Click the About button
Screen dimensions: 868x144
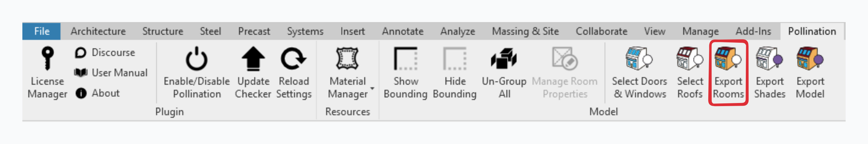click(x=98, y=93)
